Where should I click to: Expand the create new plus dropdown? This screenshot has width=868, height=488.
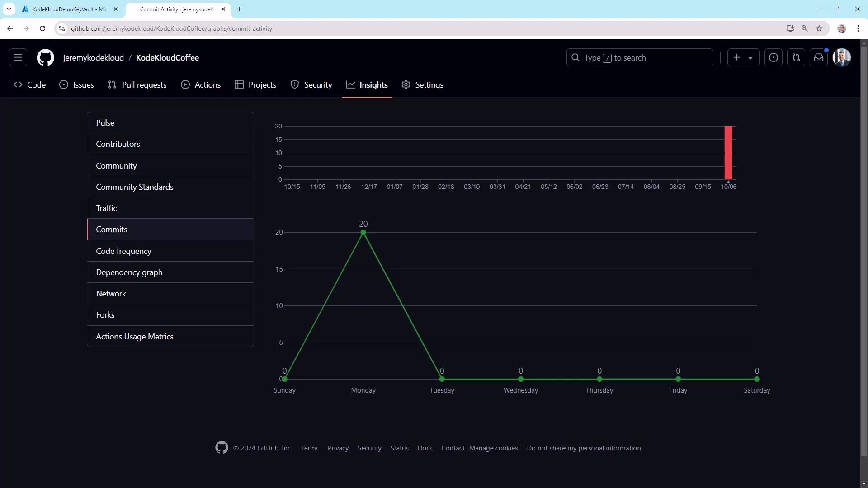pos(743,57)
